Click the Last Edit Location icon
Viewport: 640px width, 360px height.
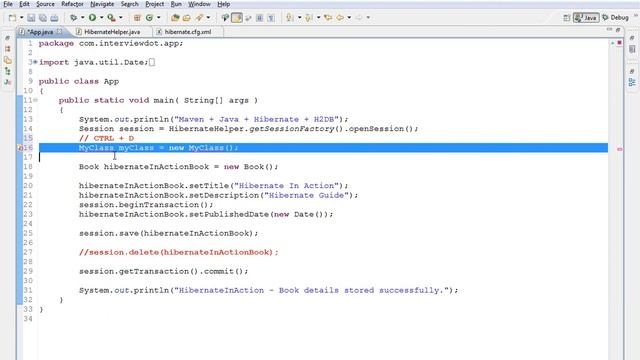pyautogui.click(x=328, y=18)
